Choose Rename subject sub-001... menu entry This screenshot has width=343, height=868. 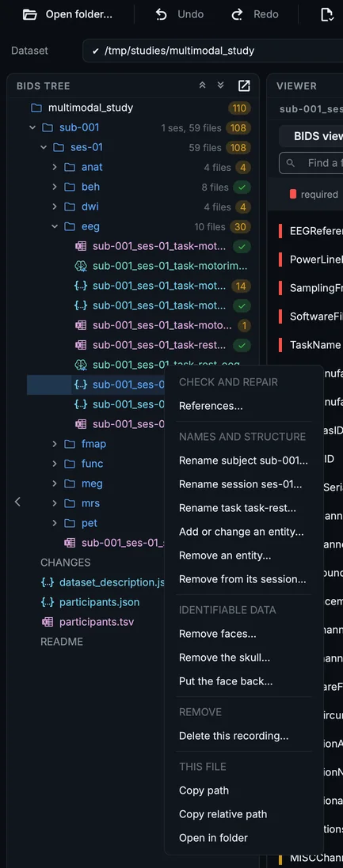click(244, 461)
